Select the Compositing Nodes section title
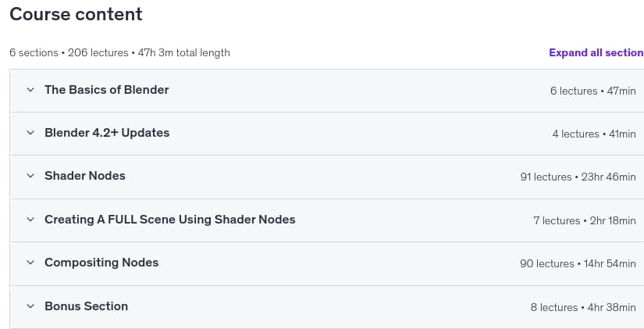 pyautogui.click(x=101, y=263)
